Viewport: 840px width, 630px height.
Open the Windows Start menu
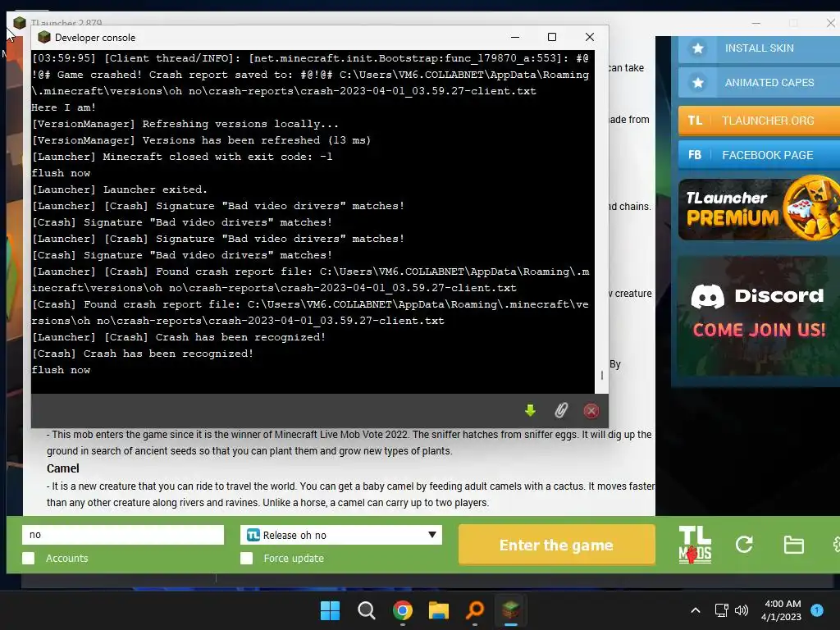(x=330, y=610)
